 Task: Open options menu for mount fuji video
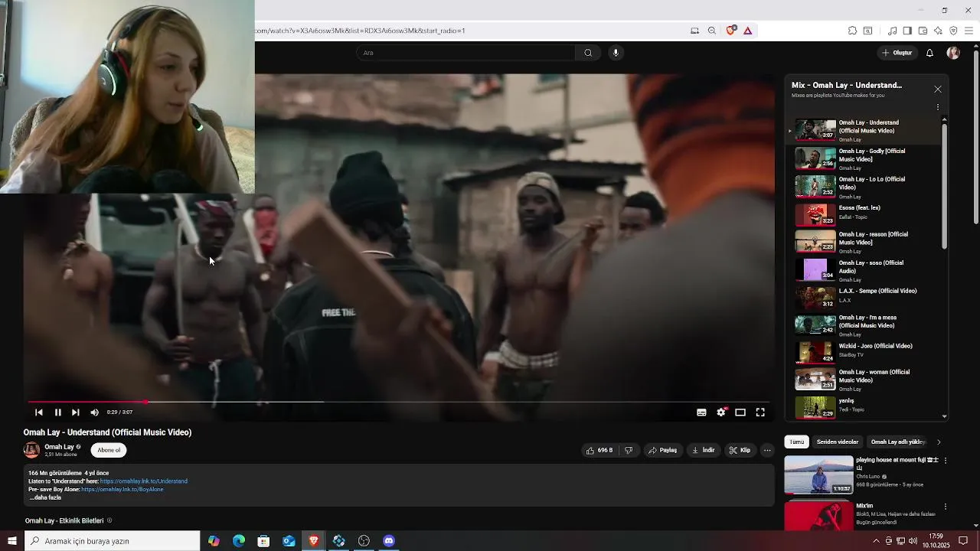click(946, 461)
